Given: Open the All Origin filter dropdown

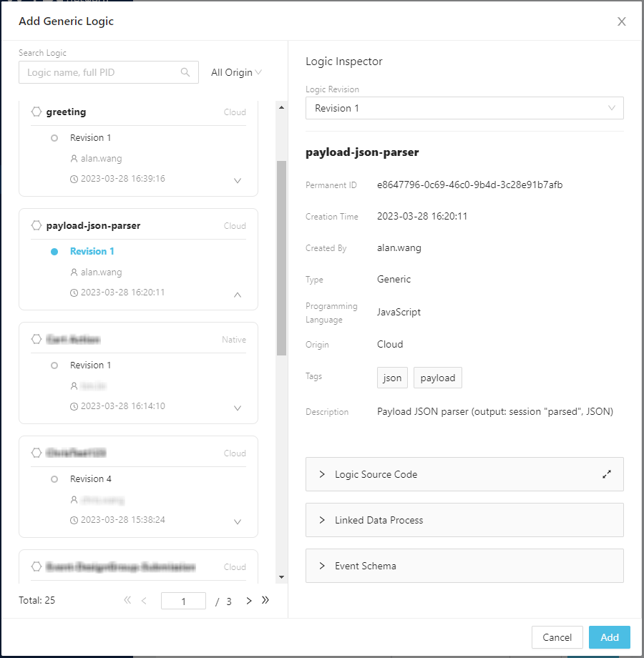Looking at the screenshot, I should [x=236, y=72].
